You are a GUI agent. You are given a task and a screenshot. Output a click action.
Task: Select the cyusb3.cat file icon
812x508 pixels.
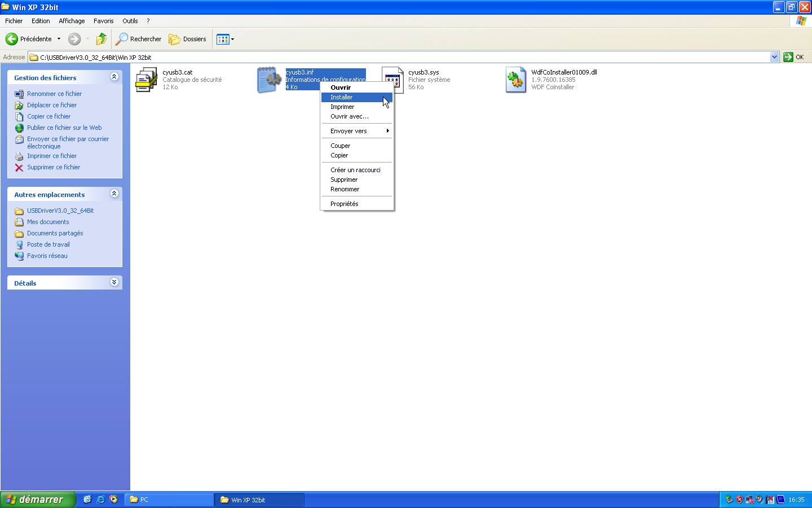pos(147,80)
